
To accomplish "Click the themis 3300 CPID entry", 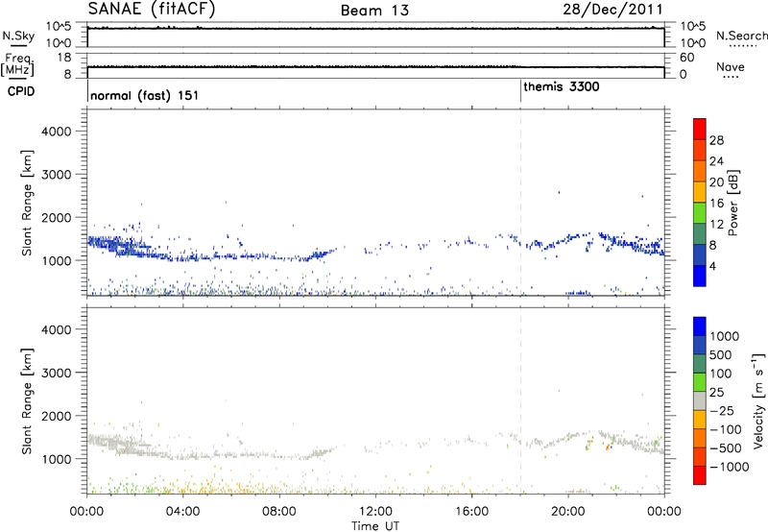I will point(562,87).
